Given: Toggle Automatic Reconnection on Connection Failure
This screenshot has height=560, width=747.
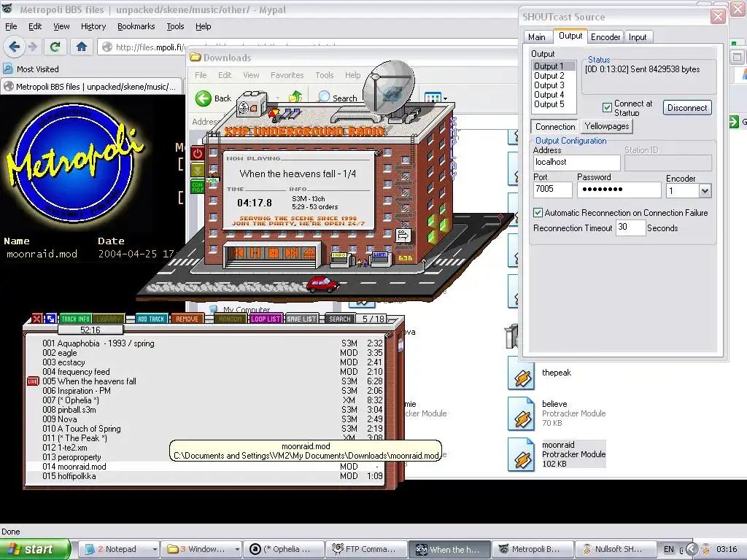Looking at the screenshot, I should (x=538, y=213).
